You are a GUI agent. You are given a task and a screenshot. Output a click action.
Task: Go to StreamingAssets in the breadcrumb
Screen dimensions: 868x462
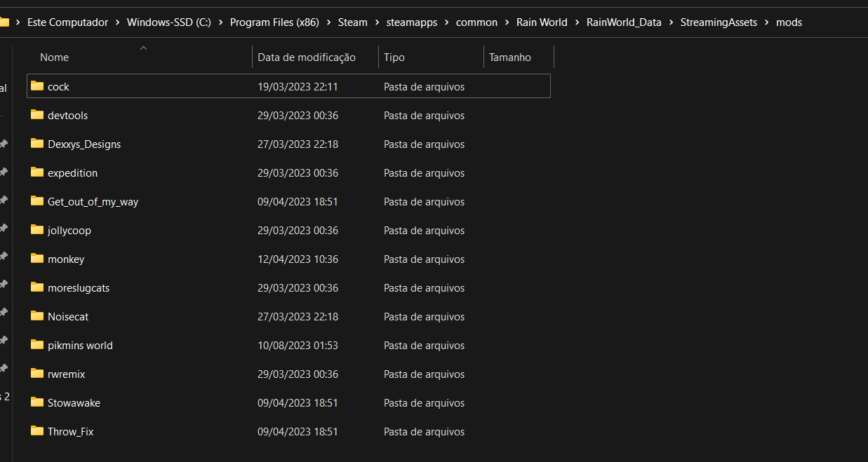tap(719, 22)
